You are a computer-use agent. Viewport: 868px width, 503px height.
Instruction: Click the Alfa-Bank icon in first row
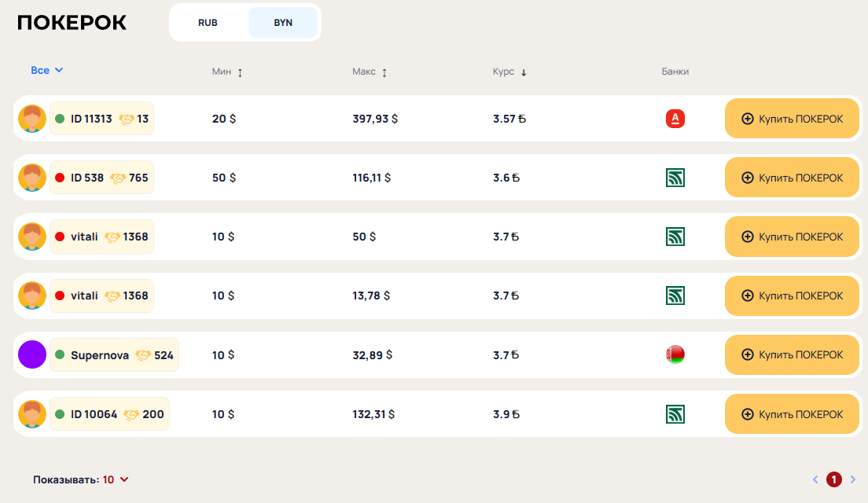coord(675,119)
